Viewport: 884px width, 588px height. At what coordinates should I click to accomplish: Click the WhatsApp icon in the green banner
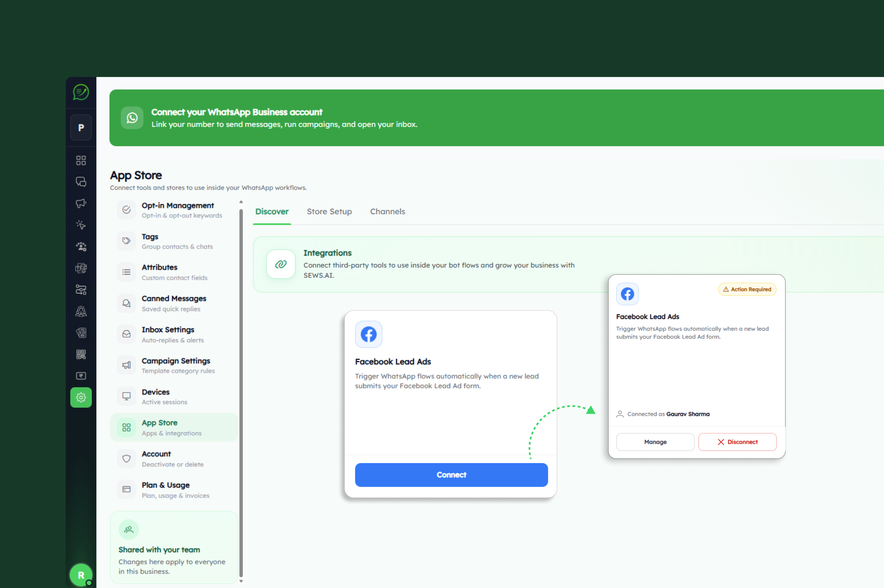pyautogui.click(x=132, y=118)
